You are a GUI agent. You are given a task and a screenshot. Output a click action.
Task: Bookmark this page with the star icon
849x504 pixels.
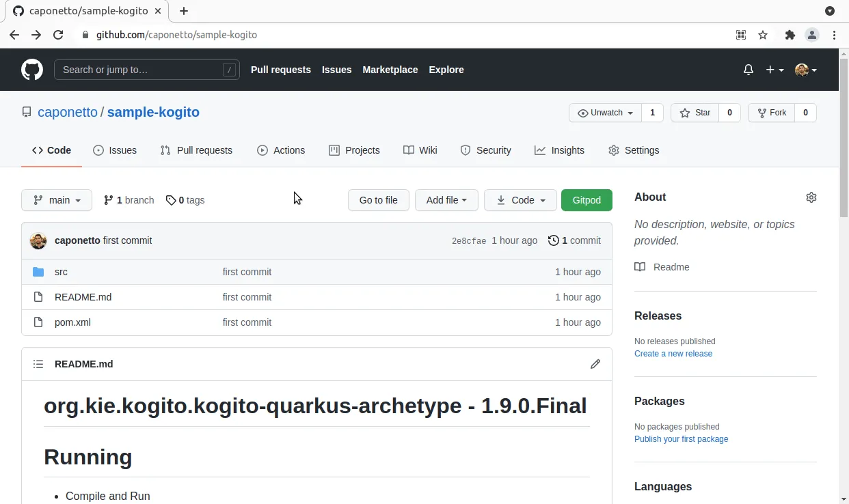pos(763,35)
